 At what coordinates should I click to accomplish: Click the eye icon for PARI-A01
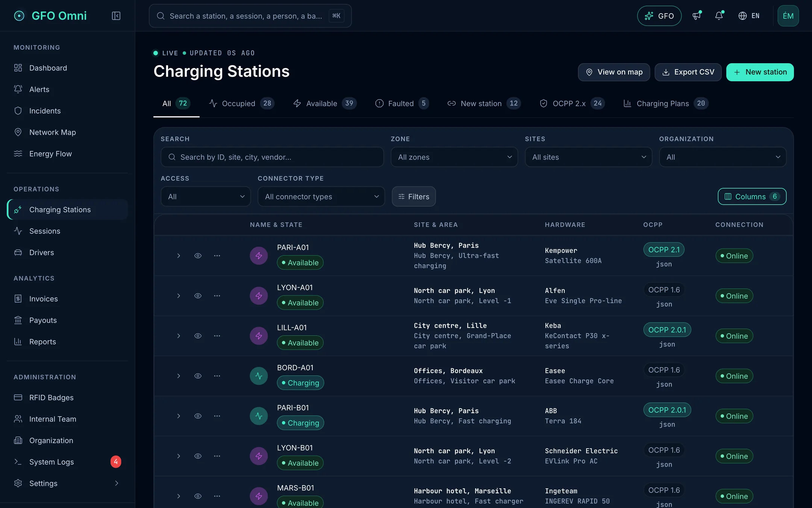click(198, 256)
